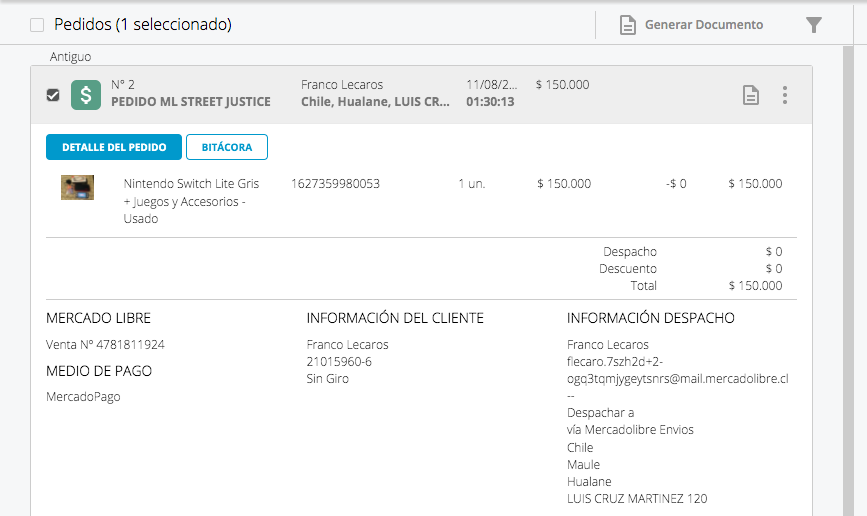Toggle the select-all Pedidos checkbox
The image size is (867, 516).
[x=37, y=25]
